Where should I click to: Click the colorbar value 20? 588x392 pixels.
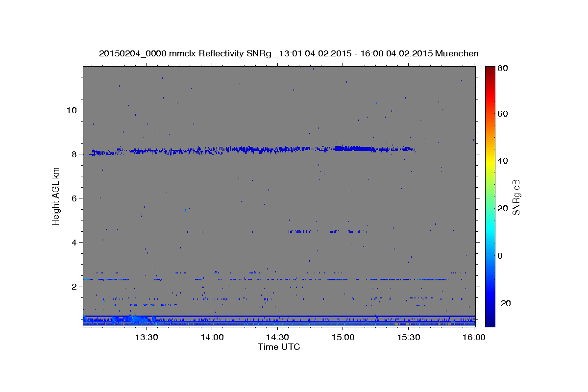(x=503, y=208)
